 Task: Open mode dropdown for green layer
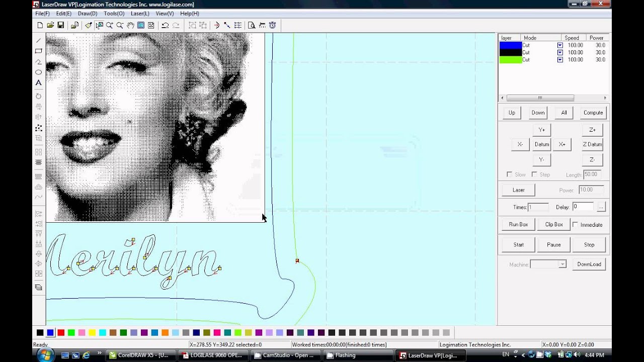point(560,59)
